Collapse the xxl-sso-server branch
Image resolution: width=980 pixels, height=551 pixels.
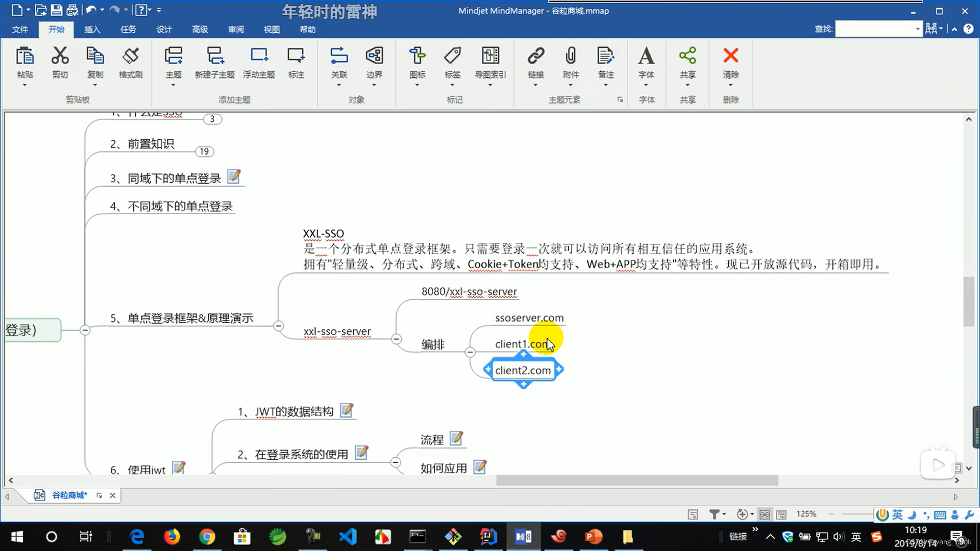click(397, 339)
